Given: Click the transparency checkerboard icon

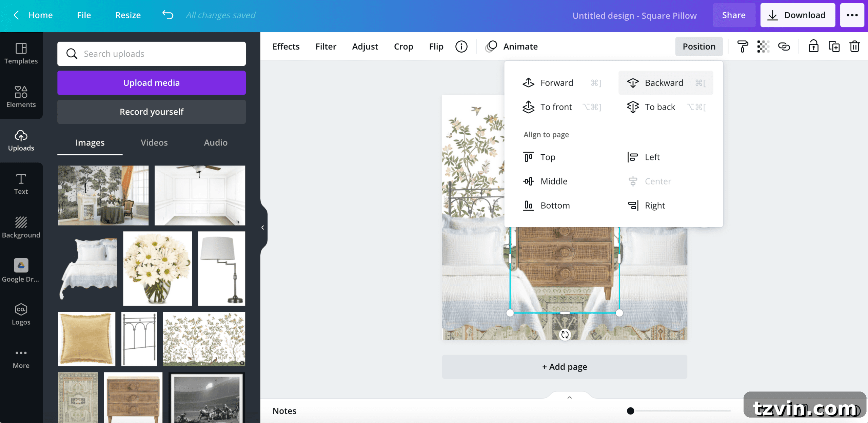Looking at the screenshot, I should [x=763, y=46].
